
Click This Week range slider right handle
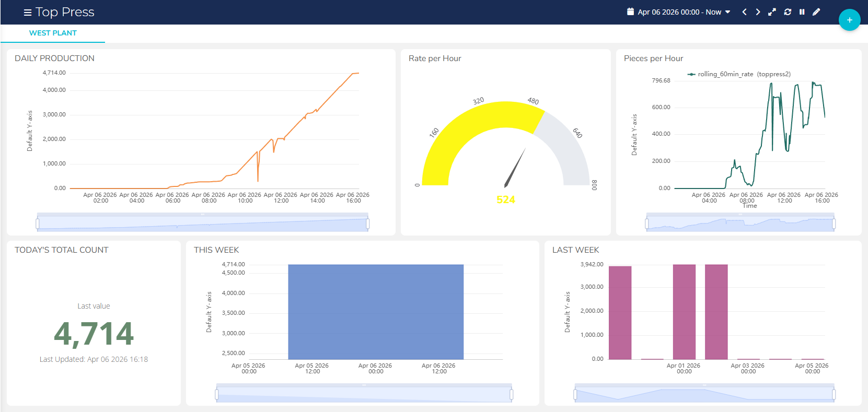pyautogui.click(x=511, y=395)
